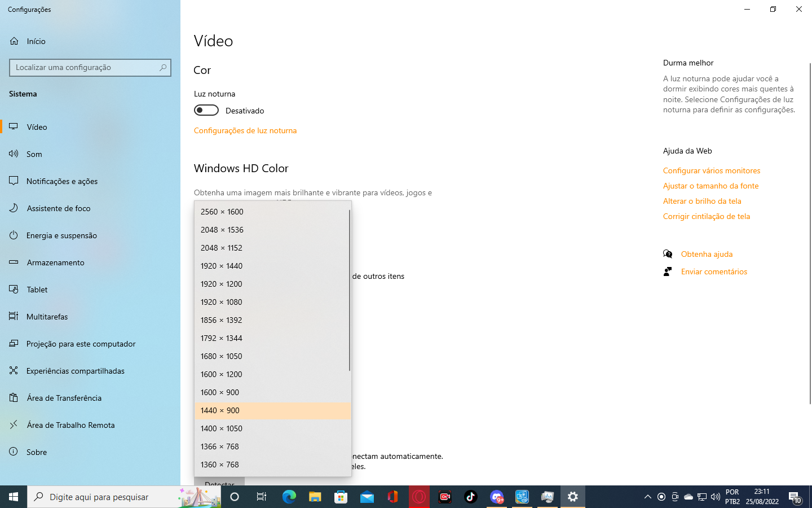Open Microsoft Store from the taskbar
The width and height of the screenshot is (812, 508).
[341, 497]
